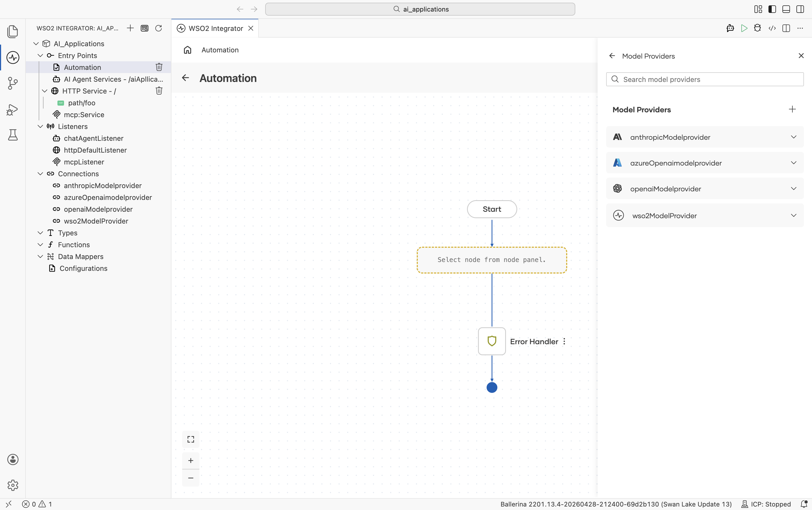812x510 pixels.
Task: Show source code icon in editor toolbar
Action: point(772,28)
